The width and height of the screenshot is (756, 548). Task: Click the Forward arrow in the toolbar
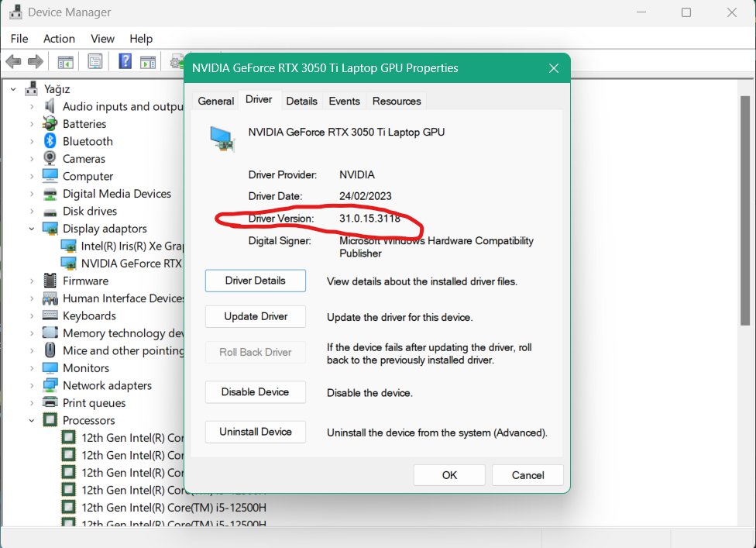[35, 62]
